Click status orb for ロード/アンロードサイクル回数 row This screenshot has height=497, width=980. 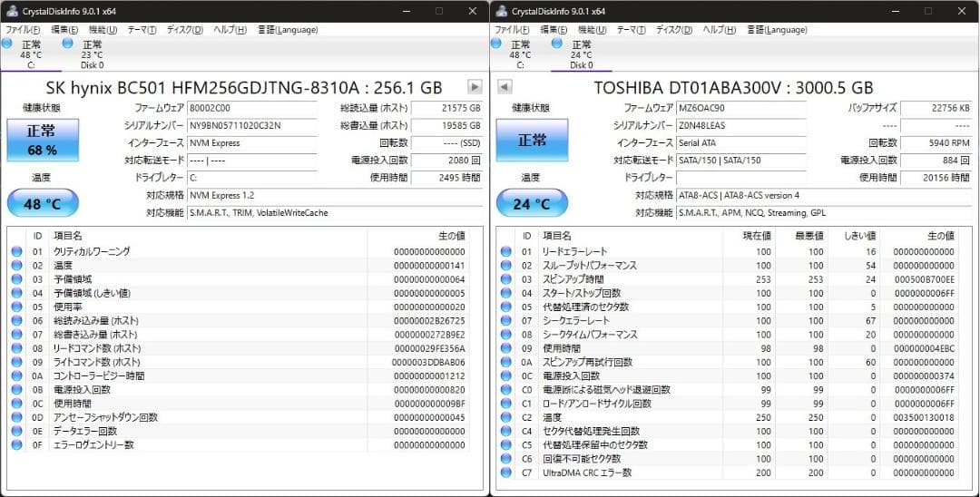coord(505,404)
